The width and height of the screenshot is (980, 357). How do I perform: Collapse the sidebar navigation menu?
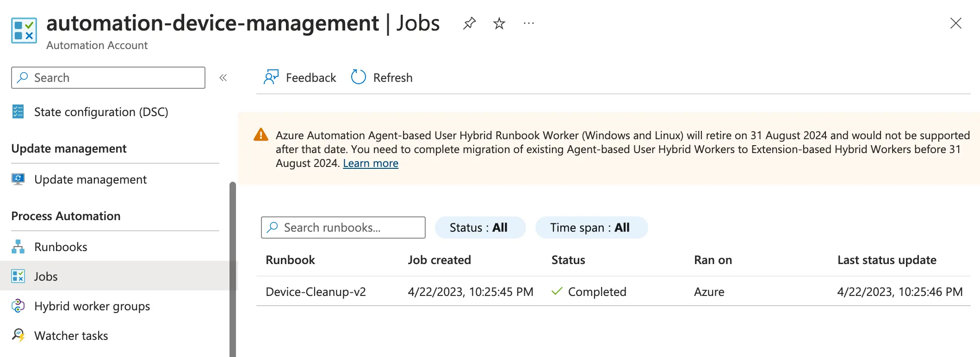223,78
